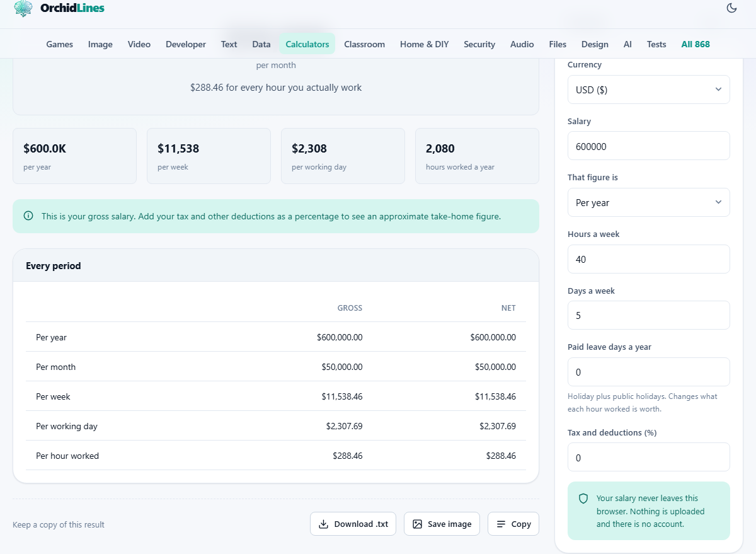Screen dimensions: 756x554
Task: Open the Files category
Action: [558, 44]
